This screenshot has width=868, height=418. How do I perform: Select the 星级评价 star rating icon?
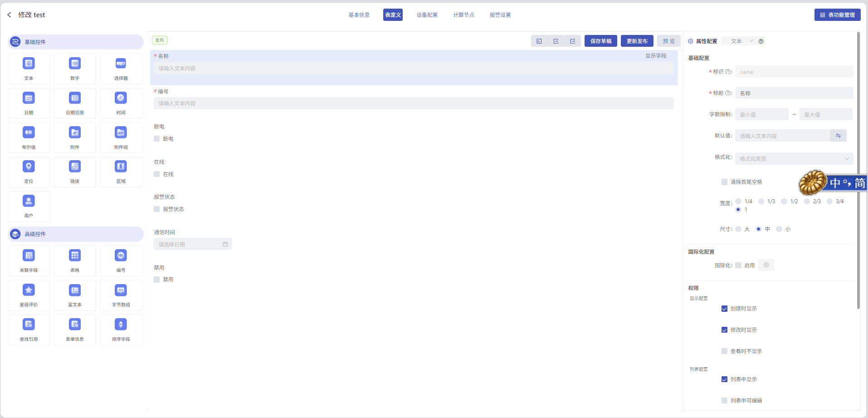tap(29, 290)
